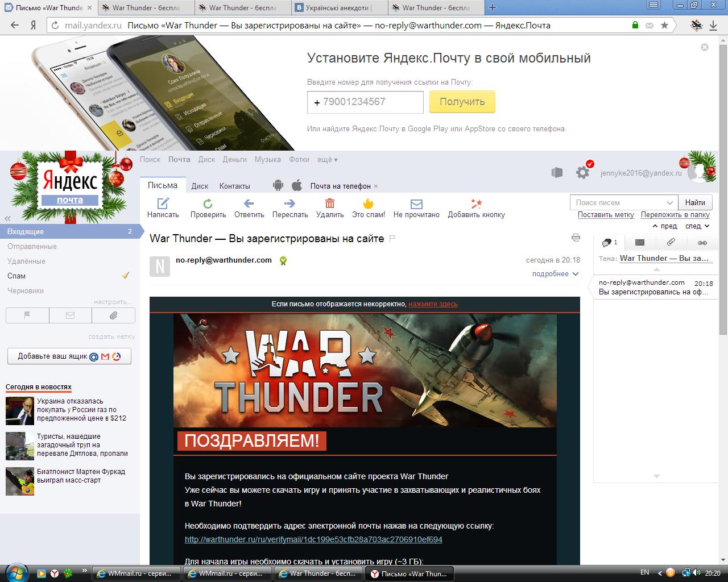Click Переложить в папку link
This screenshot has width=728, height=582.
click(675, 215)
